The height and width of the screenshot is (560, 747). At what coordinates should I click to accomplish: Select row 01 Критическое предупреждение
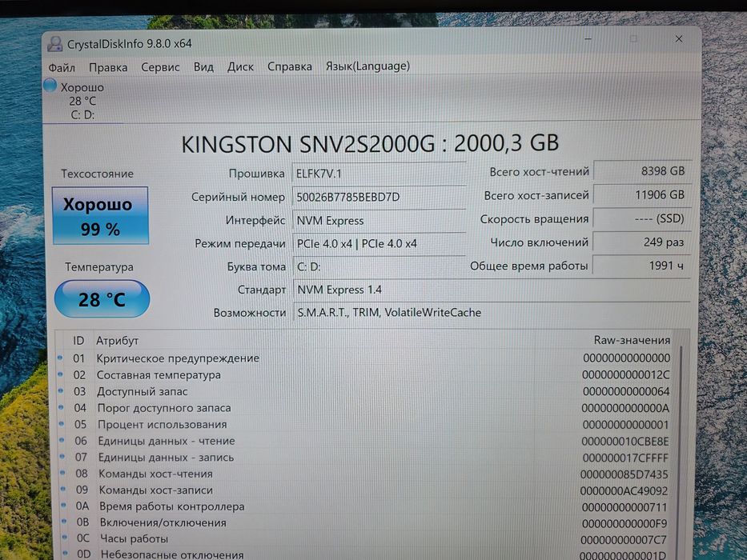click(x=365, y=358)
